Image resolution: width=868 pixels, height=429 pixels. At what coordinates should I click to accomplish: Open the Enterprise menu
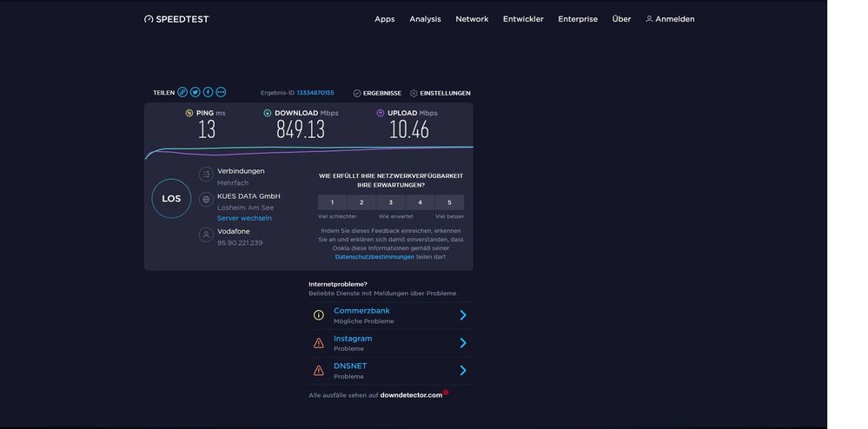point(578,19)
